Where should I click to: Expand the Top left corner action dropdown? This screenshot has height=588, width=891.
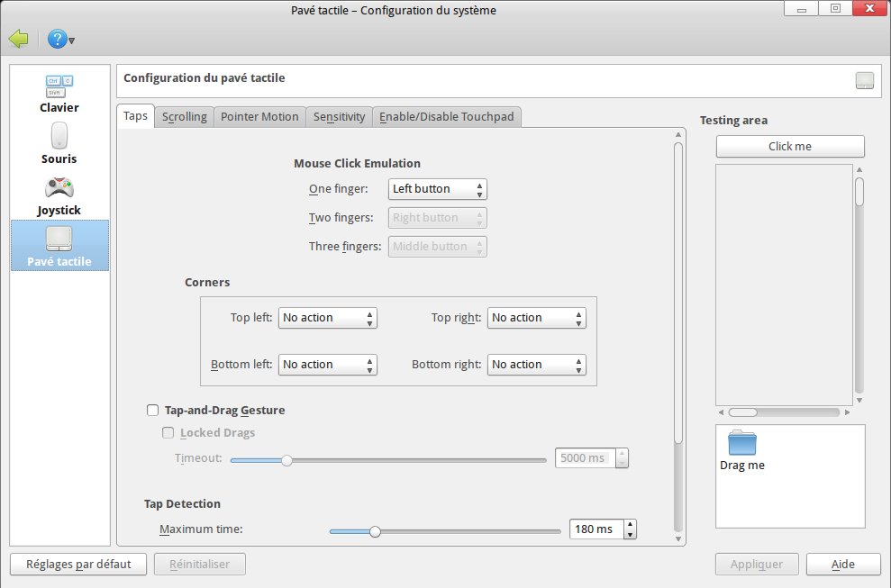tap(327, 318)
